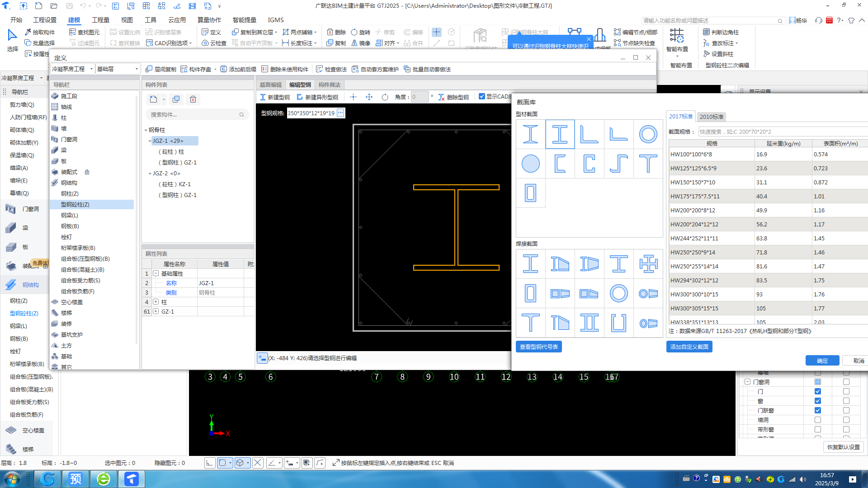The image size is (868, 488).
Task: Choose the hollow circular tube section icon
Action: (x=648, y=134)
